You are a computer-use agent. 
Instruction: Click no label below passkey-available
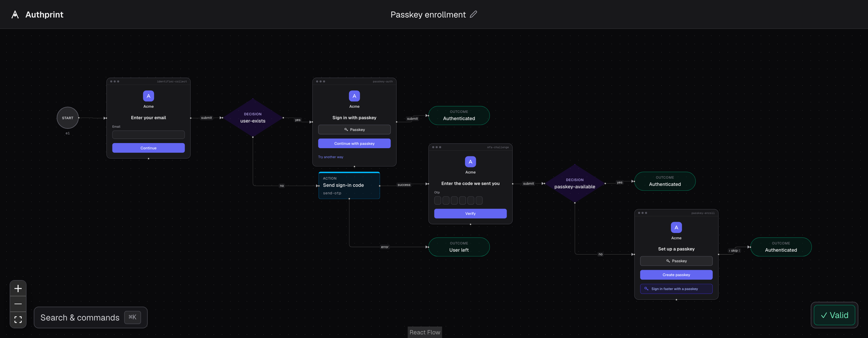tap(600, 254)
